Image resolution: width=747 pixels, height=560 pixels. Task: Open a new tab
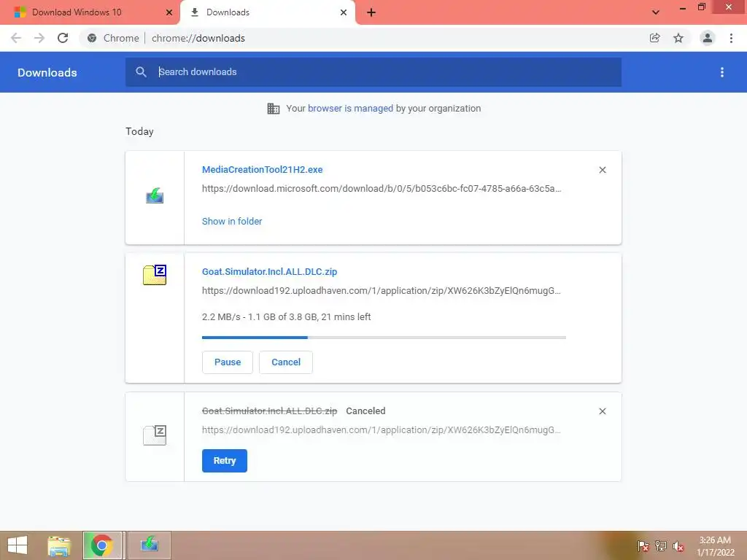coord(371,12)
